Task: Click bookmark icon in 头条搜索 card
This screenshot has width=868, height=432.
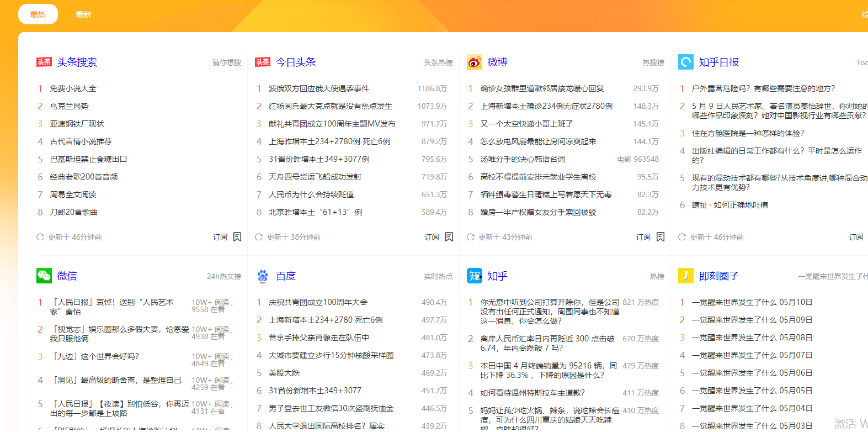Action: 237,237
